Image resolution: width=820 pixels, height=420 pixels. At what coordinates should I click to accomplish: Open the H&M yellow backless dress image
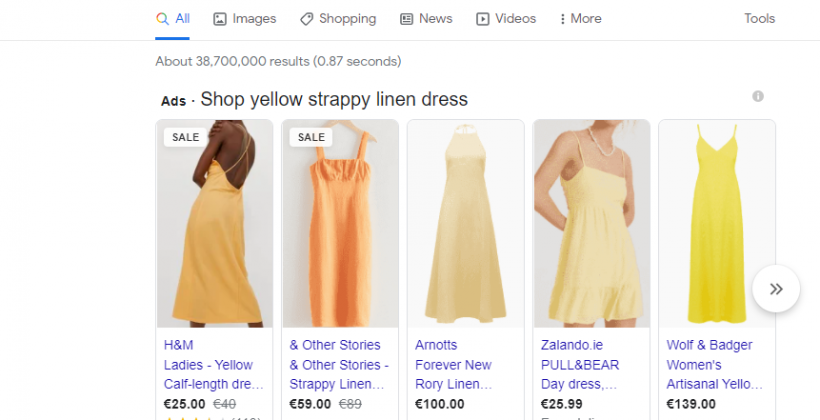[x=214, y=224]
